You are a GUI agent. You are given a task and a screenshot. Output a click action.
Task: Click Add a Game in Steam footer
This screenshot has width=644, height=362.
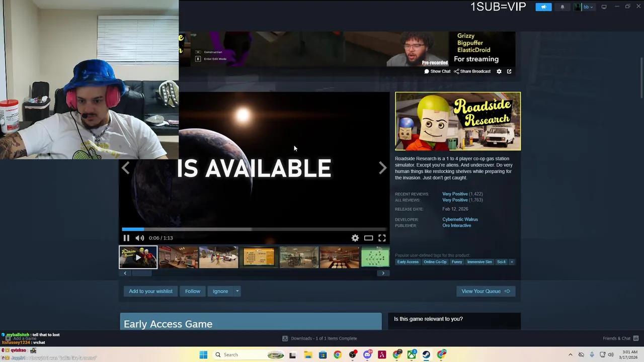(21, 338)
